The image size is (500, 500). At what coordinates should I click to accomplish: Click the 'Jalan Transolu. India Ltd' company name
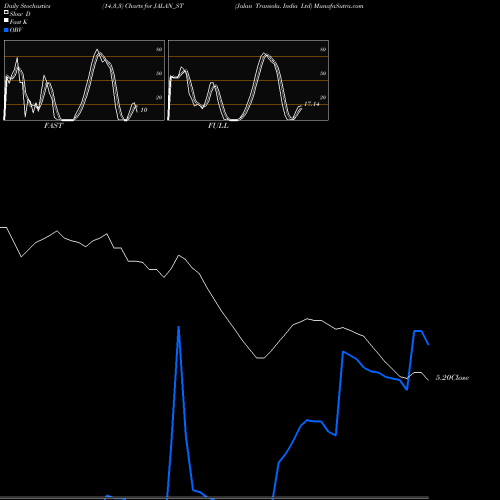(x=273, y=6)
